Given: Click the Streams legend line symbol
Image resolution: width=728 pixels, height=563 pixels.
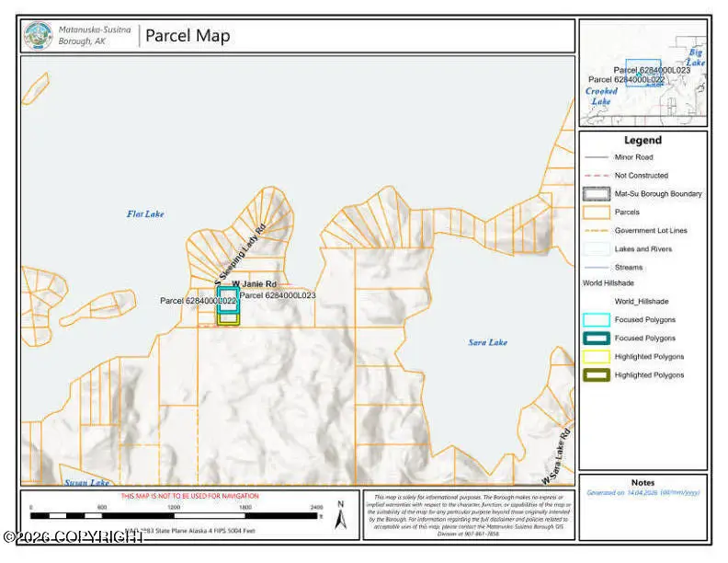Looking at the screenshot, I should (596, 268).
